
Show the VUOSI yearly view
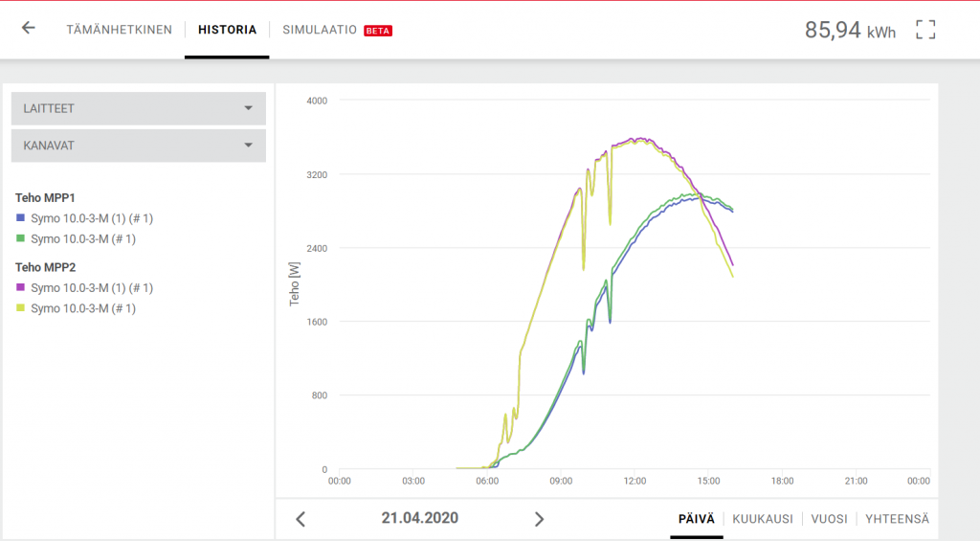pyautogui.click(x=829, y=518)
